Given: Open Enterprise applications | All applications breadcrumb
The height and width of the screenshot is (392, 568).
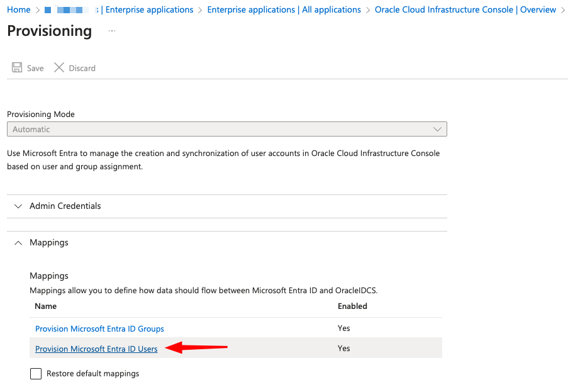Looking at the screenshot, I should 284,10.
